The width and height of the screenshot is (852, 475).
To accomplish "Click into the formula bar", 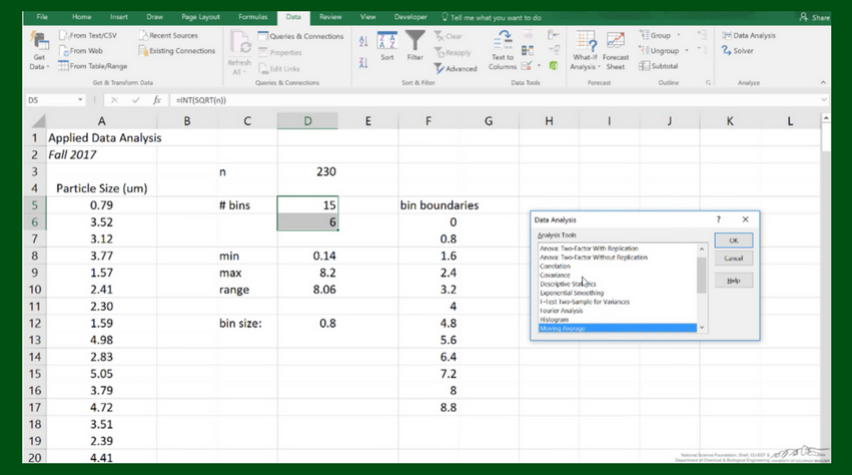I will click(494, 100).
